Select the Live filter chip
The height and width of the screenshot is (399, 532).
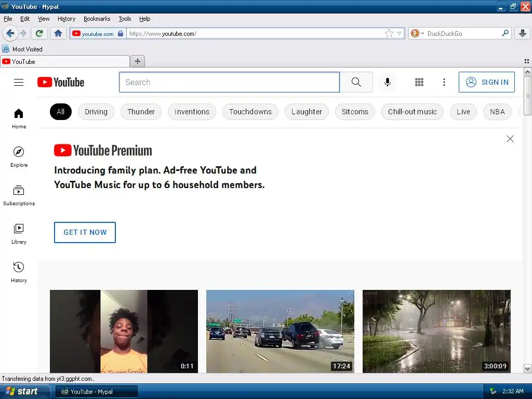pos(463,112)
